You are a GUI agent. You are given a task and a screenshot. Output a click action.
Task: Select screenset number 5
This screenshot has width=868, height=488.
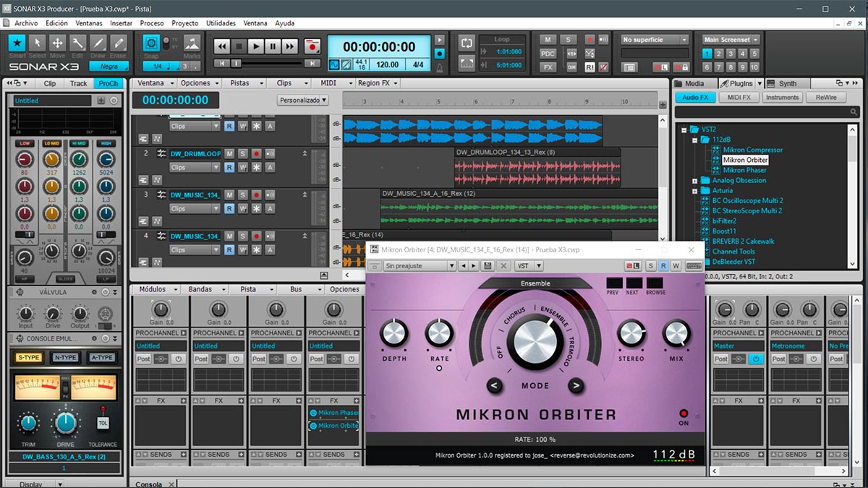click(755, 53)
